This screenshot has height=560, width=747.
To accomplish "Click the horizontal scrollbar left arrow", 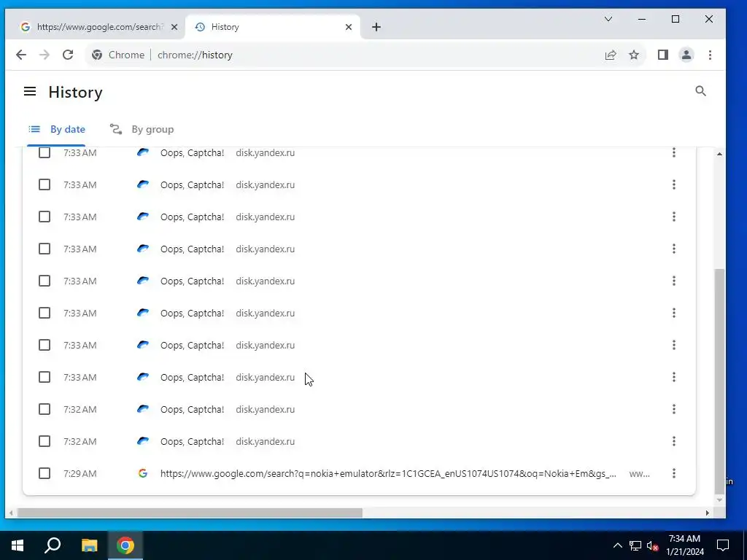I will tap(12, 513).
